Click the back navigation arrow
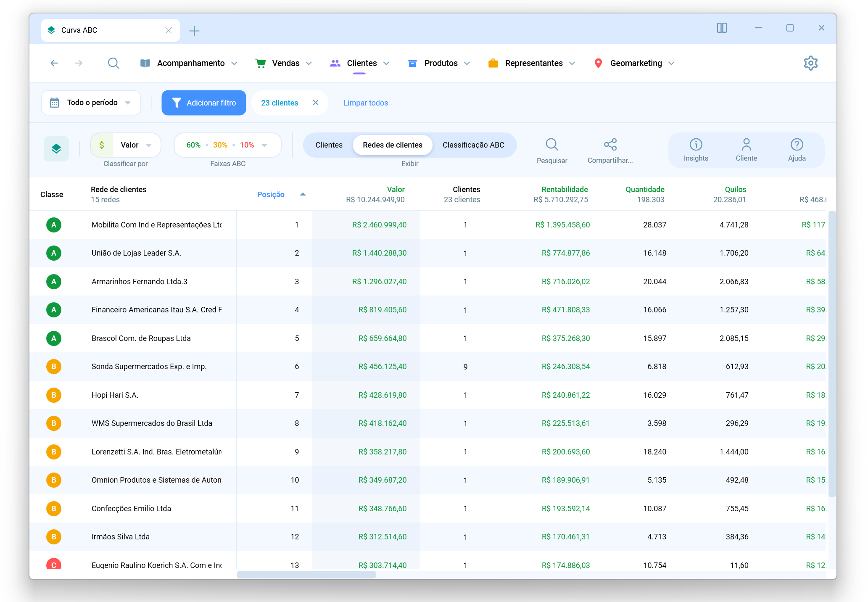 coord(54,63)
